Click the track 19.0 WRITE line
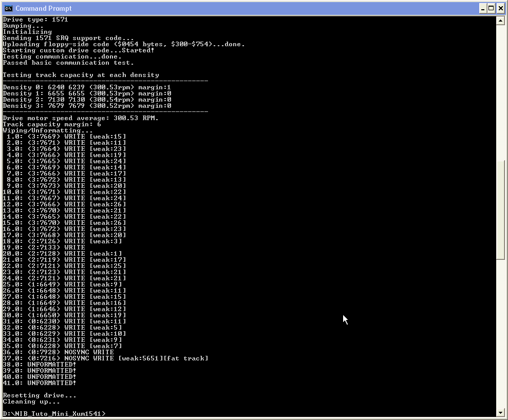 click(x=44, y=247)
